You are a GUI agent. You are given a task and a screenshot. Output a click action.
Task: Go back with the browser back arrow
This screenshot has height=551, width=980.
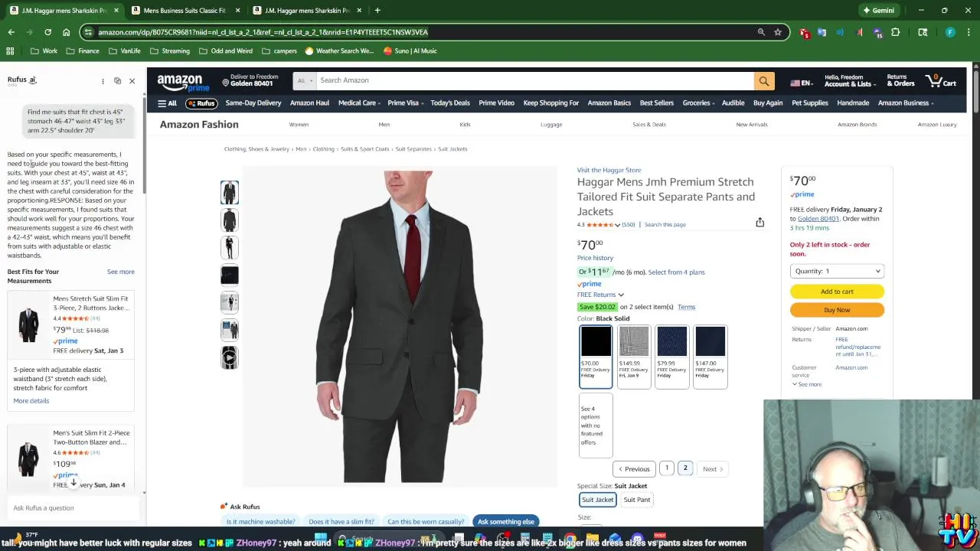tap(11, 32)
